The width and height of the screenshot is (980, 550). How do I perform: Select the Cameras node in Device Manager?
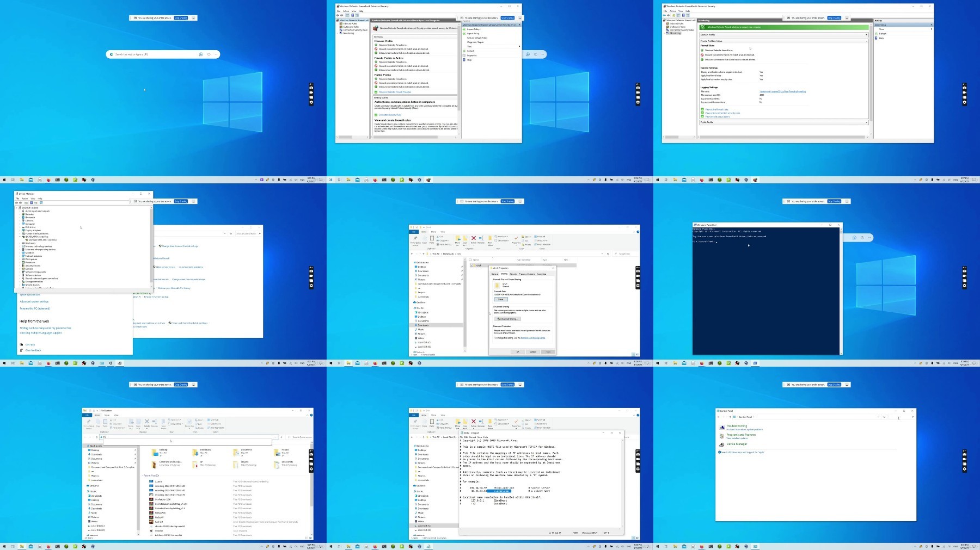pyautogui.click(x=29, y=221)
